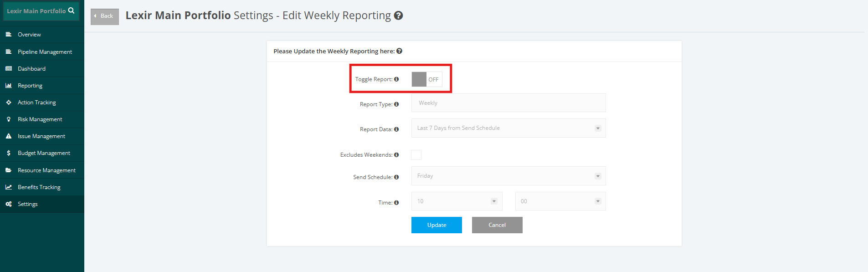This screenshot has width=868, height=272.
Task: Click the info icon beside Time label
Action: [396, 203]
